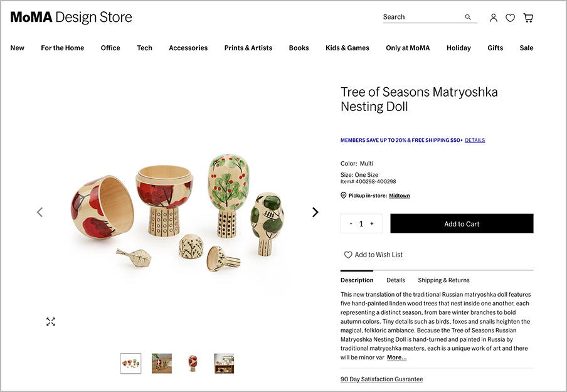
Task: Select the second product thumbnail
Action: (x=162, y=363)
